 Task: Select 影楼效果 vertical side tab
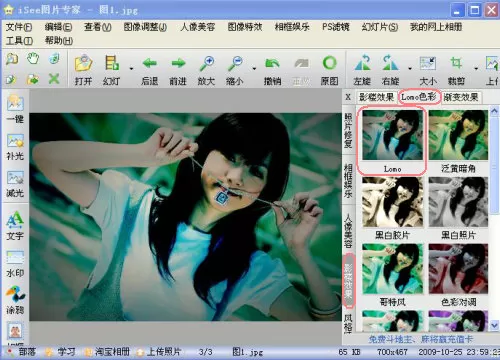click(349, 280)
